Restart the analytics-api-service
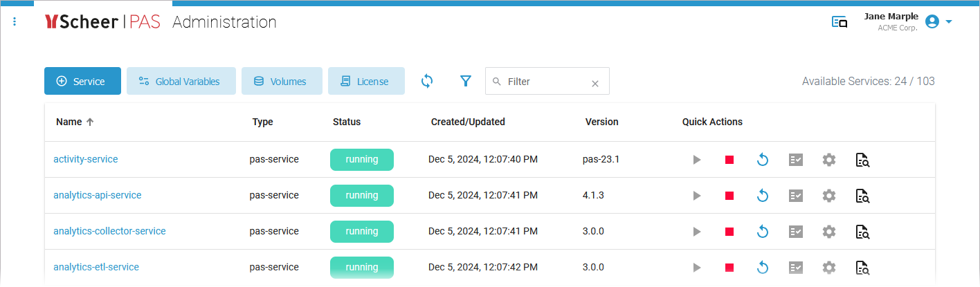Viewport: 980px width, 287px height. (763, 196)
